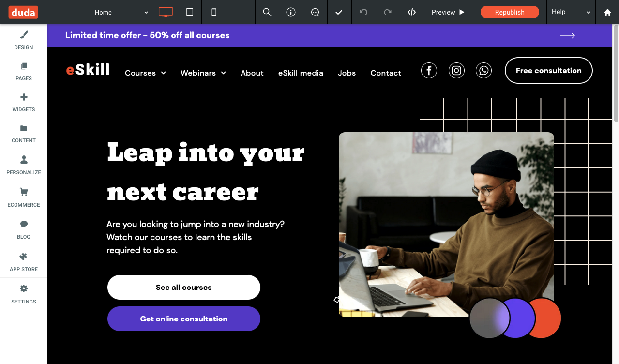Switch to mobile phone view
Viewport: 619px width, 364px height.
(x=214, y=12)
